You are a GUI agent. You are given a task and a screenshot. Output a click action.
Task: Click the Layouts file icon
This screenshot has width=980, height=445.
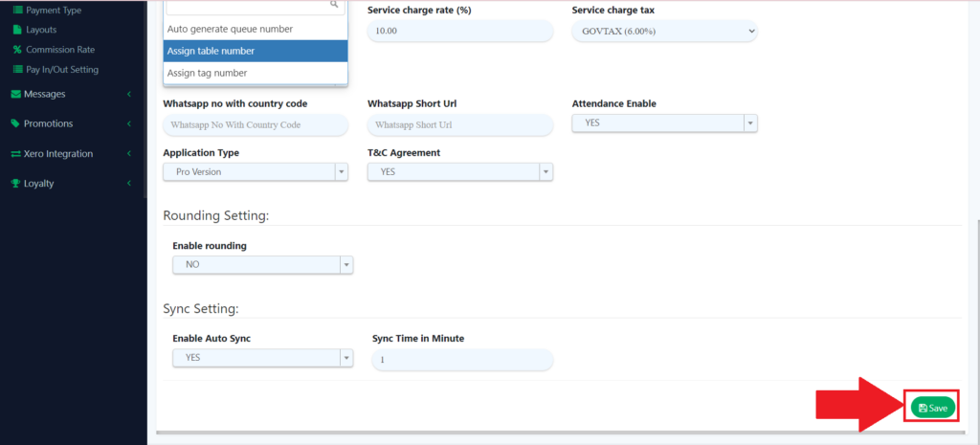[17, 30]
